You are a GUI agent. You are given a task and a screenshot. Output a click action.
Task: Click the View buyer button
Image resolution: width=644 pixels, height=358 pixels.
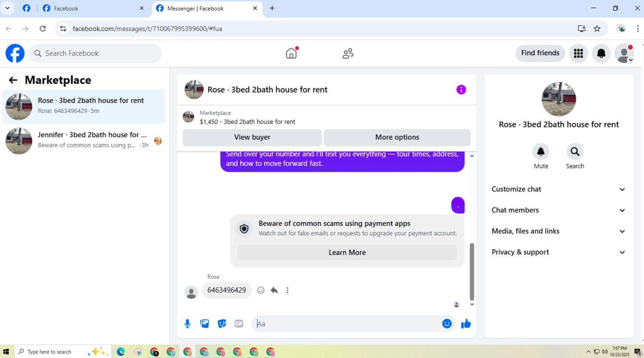pyautogui.click(x=252, y=137)
